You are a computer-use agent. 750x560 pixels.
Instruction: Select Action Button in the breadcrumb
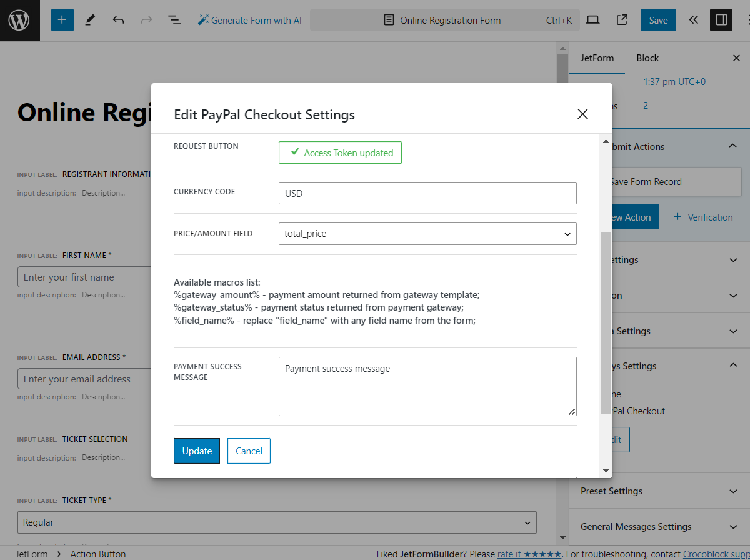[98, 554]
